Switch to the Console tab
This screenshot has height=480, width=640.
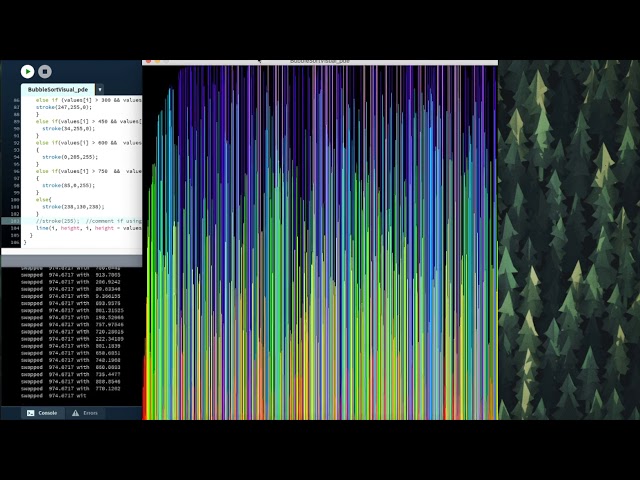pyautogui.click(x=42, y=413)
